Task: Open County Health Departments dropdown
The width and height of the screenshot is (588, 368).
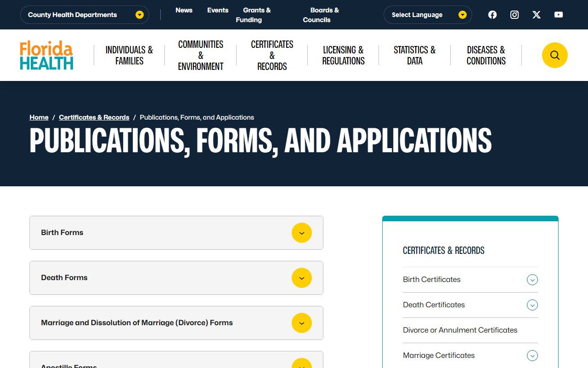Action: [x=85, y=15]
